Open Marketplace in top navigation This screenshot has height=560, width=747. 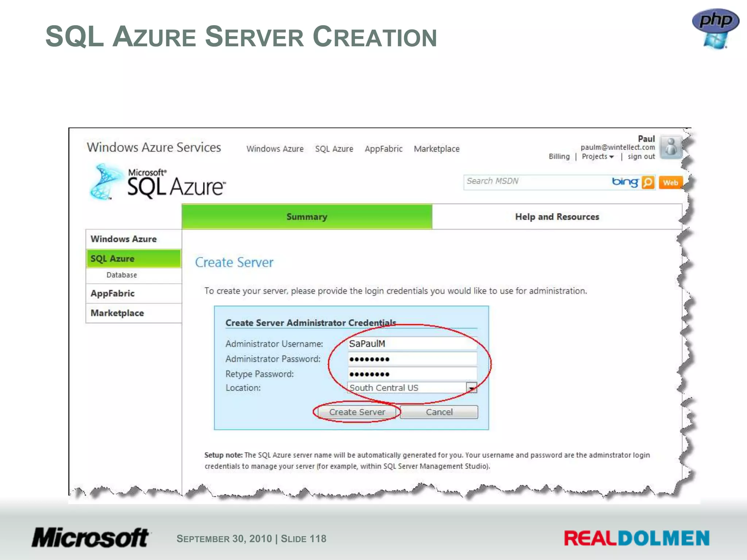(437, 149)
